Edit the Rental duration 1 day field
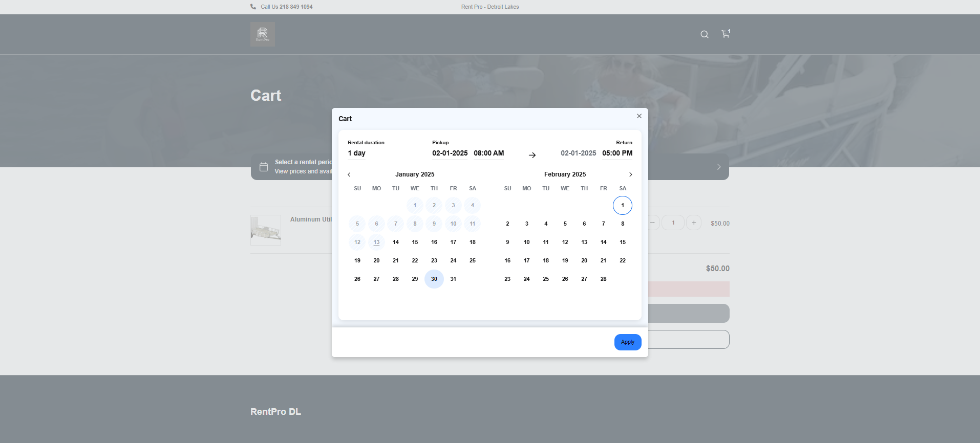Viewport: 980px width, 443px height. click(x=357, y=153)
